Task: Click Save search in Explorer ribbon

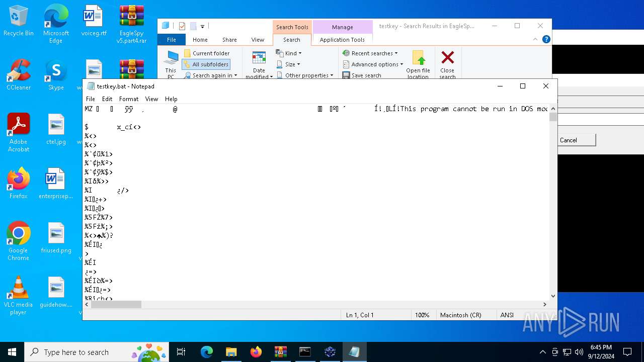Action: pos(362,75)
